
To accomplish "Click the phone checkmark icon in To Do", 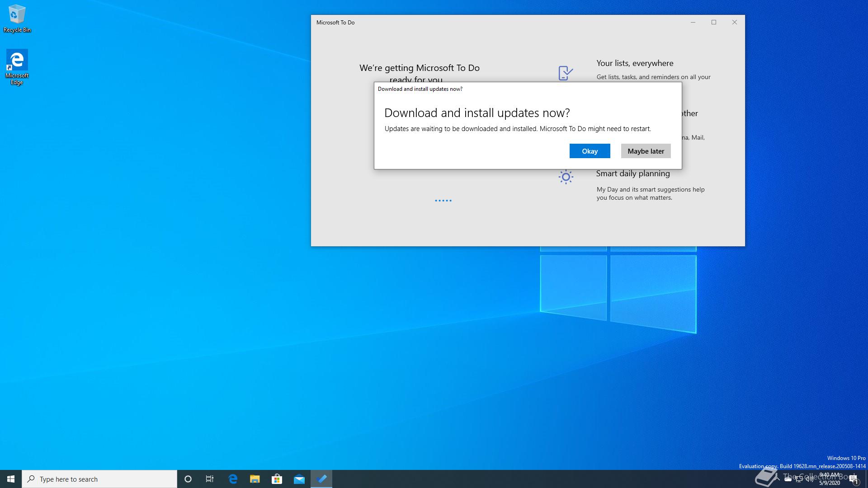I will click(566, 73).
